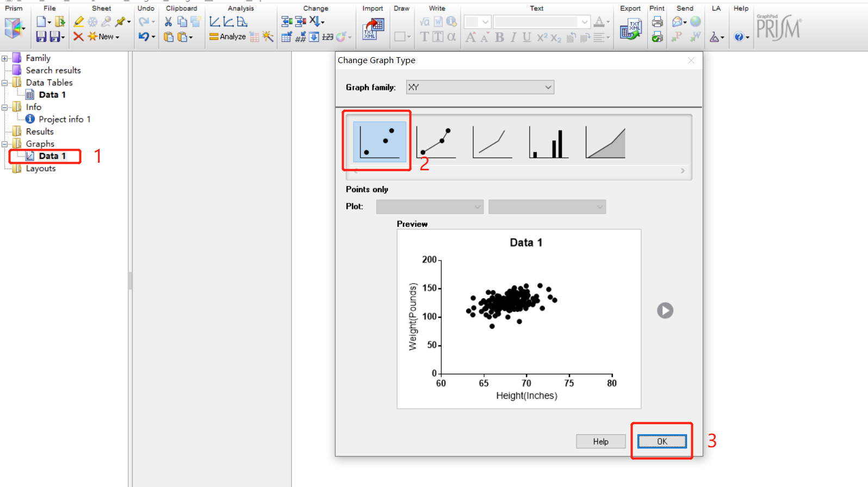Click the preview next arrow button
Screen dimensions: 868x487
[x=665, y=310]
